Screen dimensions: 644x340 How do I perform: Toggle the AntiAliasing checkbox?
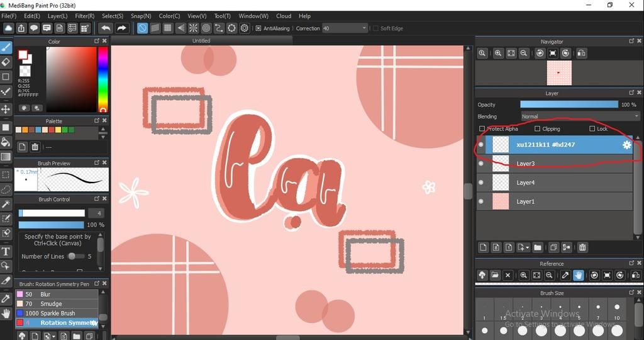[x=258, y=28]
